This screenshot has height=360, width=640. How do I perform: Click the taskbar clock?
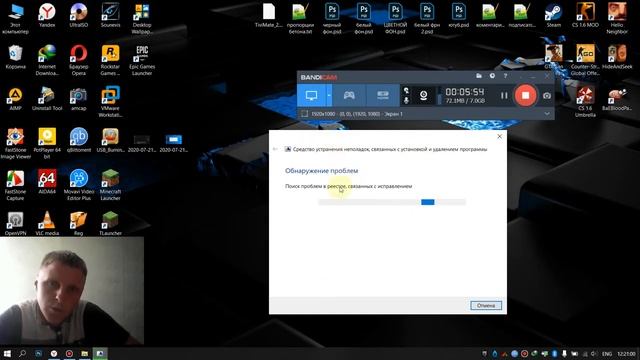(x=626, y=354)
